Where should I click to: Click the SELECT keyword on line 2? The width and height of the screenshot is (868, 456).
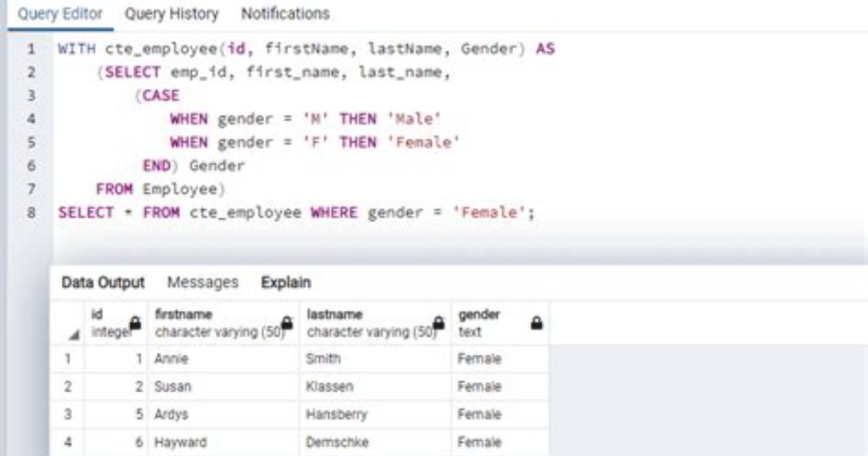tap(133, 73)
